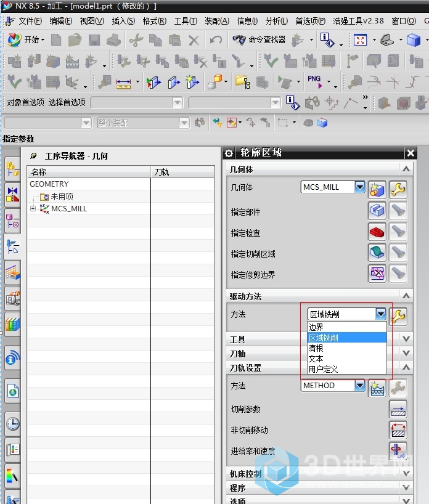The width and height of the screenshot is (429, 504).
Task: Click the Specify Cut Area (指定切削区域) icon
Action: 377,253
